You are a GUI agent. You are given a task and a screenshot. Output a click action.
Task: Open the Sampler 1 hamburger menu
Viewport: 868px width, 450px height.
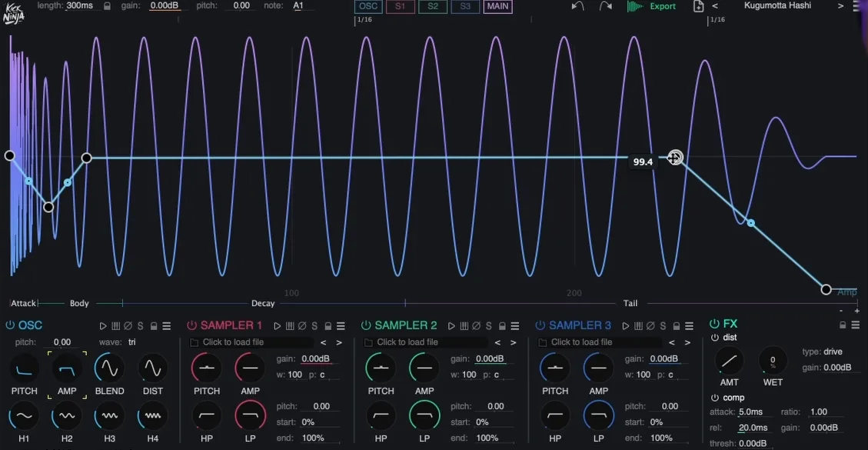pyautogui.click(x=341, y=326)
